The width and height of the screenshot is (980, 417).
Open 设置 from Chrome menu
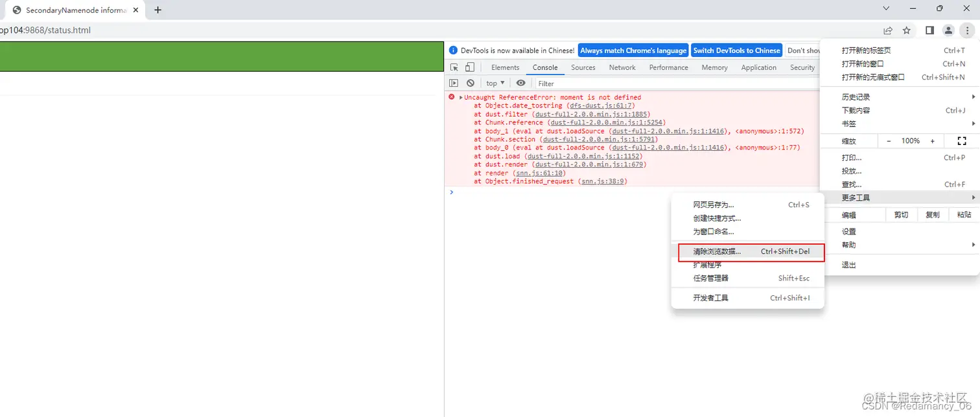point(900,231)
